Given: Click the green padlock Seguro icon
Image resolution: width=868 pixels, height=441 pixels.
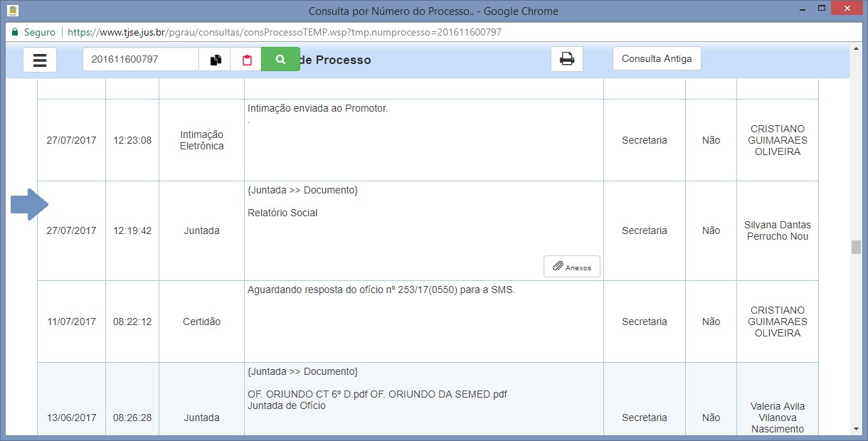Looking at the screenshot, I should tap(14, 32).
